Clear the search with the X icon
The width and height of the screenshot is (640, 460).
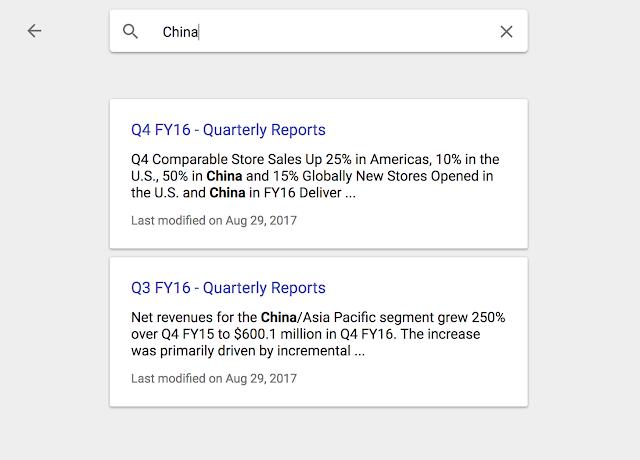[x=506, y=31]
